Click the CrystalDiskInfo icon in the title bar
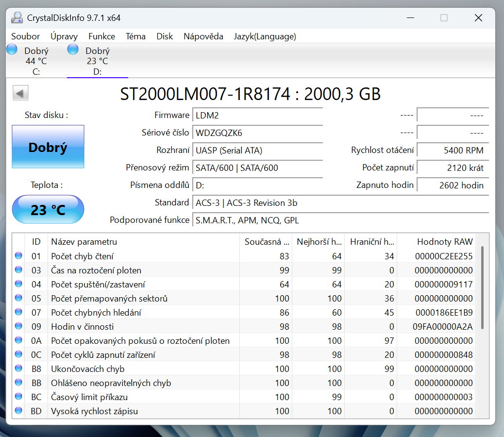The image size is (504, 437). pos(17,17)
